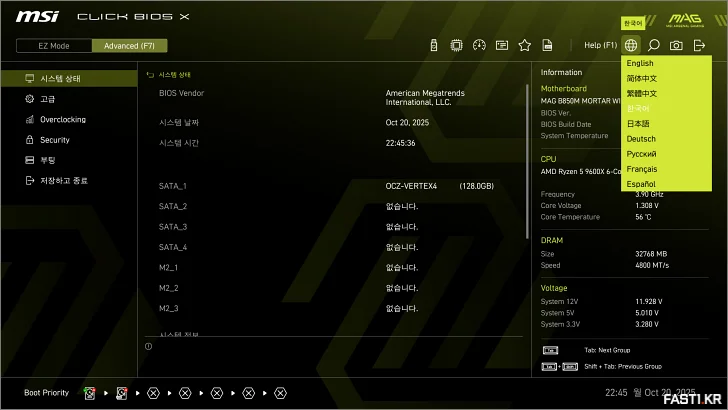
Task: Choose Deutsch from language list
Action: (x=666, y=139)
